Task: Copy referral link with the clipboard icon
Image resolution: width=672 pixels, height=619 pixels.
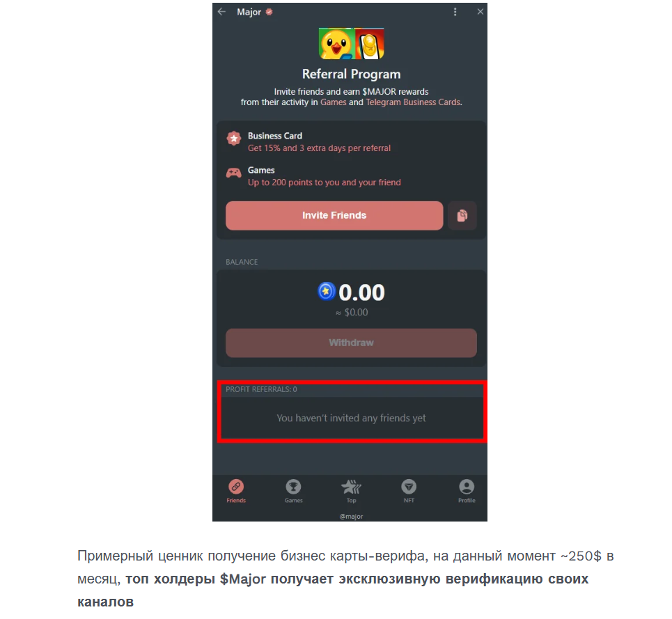Action: [462, 215]
